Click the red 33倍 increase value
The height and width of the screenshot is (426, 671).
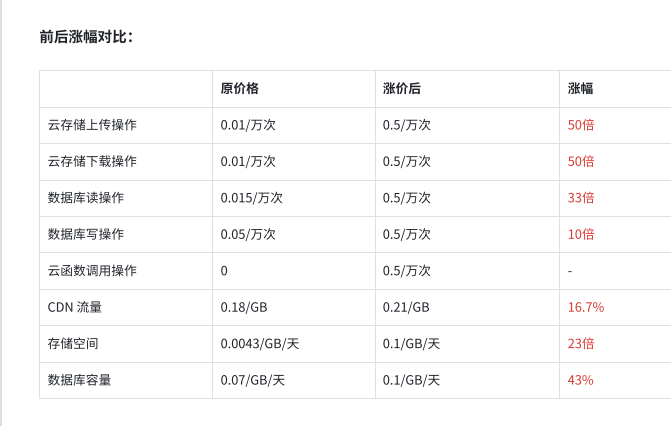(x=581, y=198)
